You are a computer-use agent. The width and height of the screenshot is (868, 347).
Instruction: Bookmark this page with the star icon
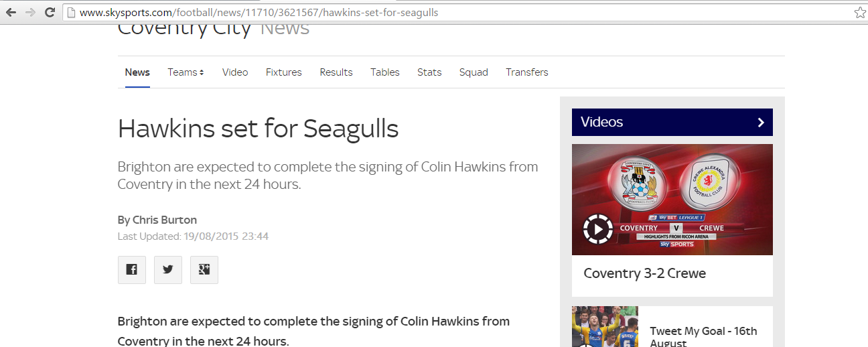point(860,13)
